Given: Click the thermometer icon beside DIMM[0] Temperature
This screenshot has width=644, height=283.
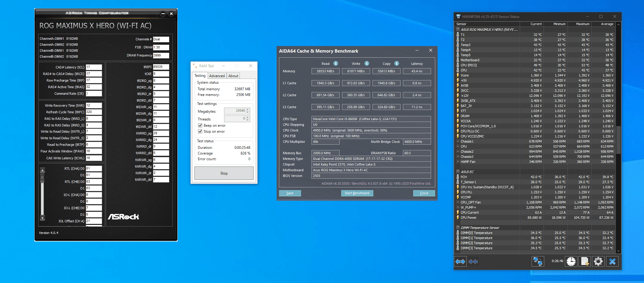Looking at the screenshot, I should point(458,233).
